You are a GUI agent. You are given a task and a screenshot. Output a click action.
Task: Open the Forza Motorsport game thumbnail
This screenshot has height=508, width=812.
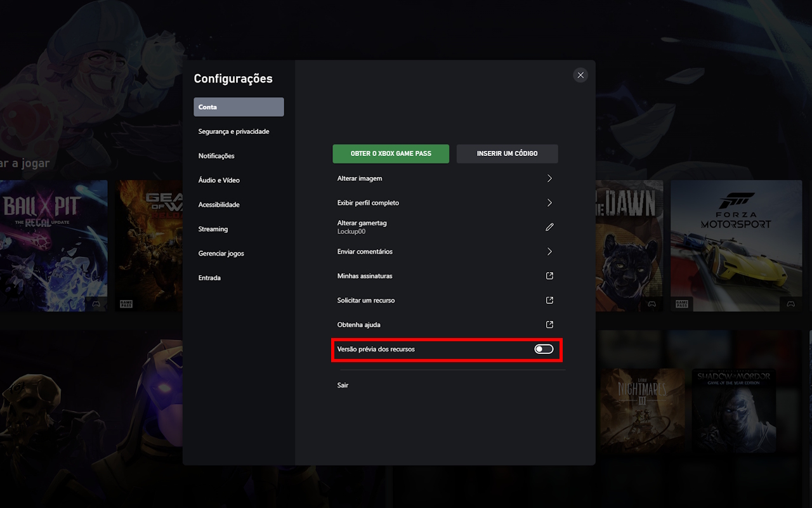point(736,245)
